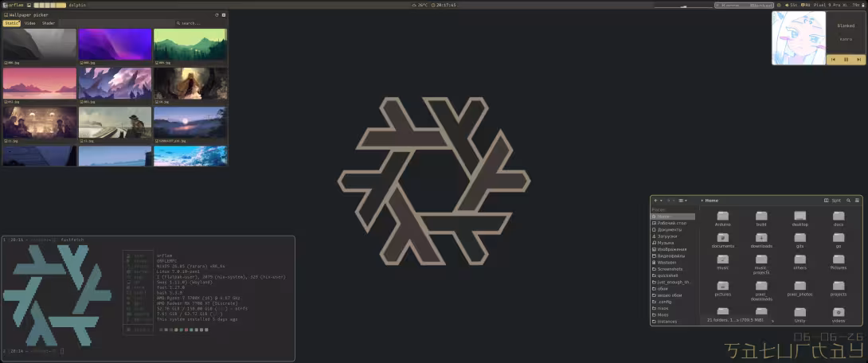Viewport: 868px width, 363px height.
Task: Open the view mode dropdown in Dolphin
Action: click(682, 201)
